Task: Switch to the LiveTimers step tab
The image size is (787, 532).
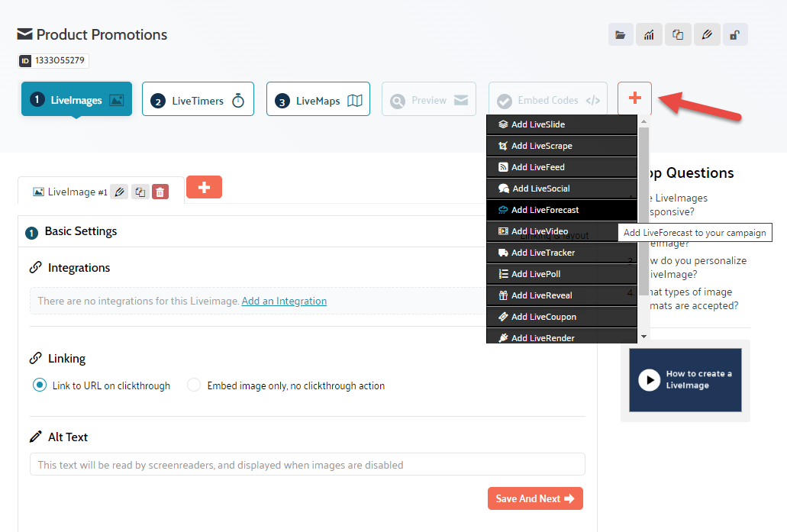Action: click(x=198, y=100)
